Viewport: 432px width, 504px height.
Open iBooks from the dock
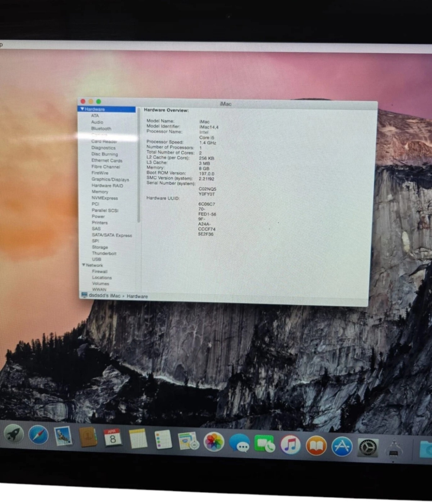click(x=316, y=446)
